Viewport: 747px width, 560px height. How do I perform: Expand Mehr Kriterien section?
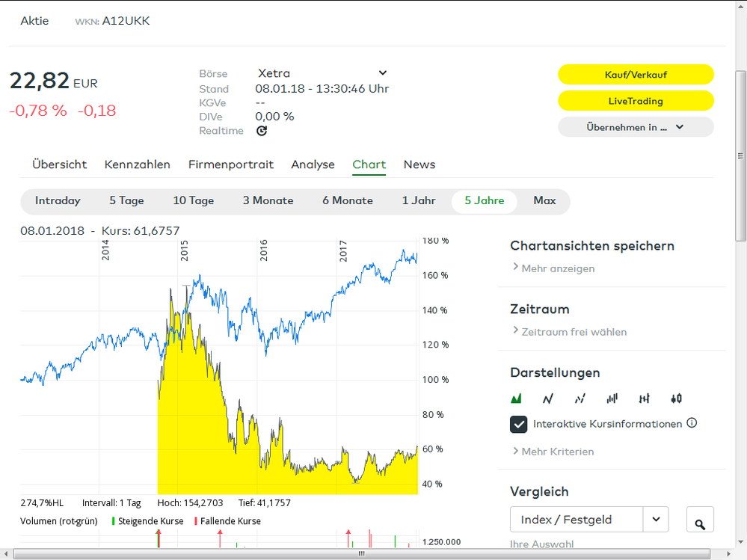point(553,452)
